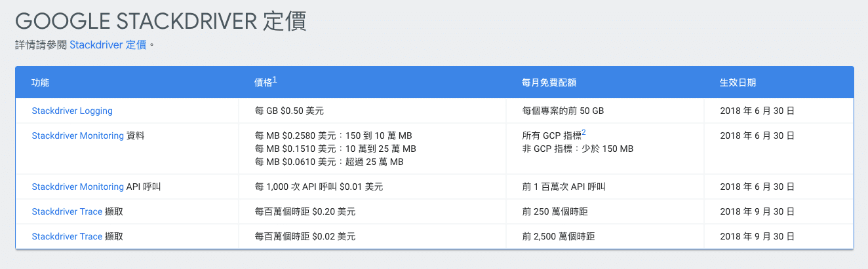
Task: Click 每 MB $0.2580 美元 pricing tier line
Action: (333, 135)
